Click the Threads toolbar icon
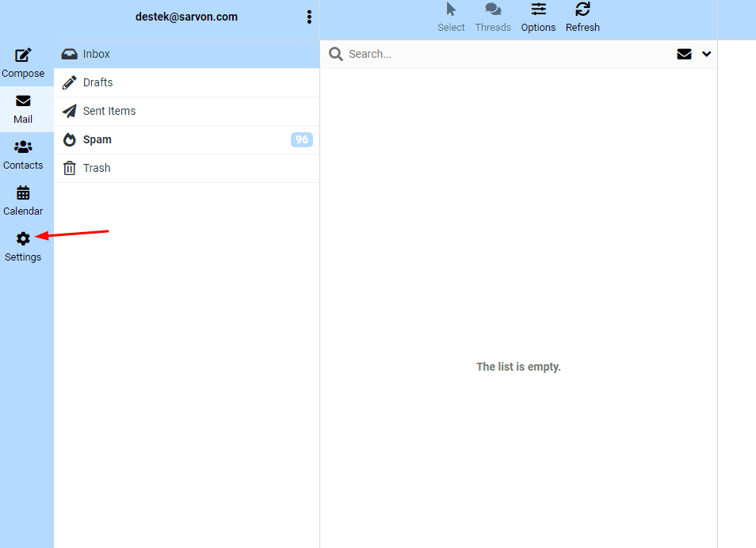 click(x=493, y=10)
